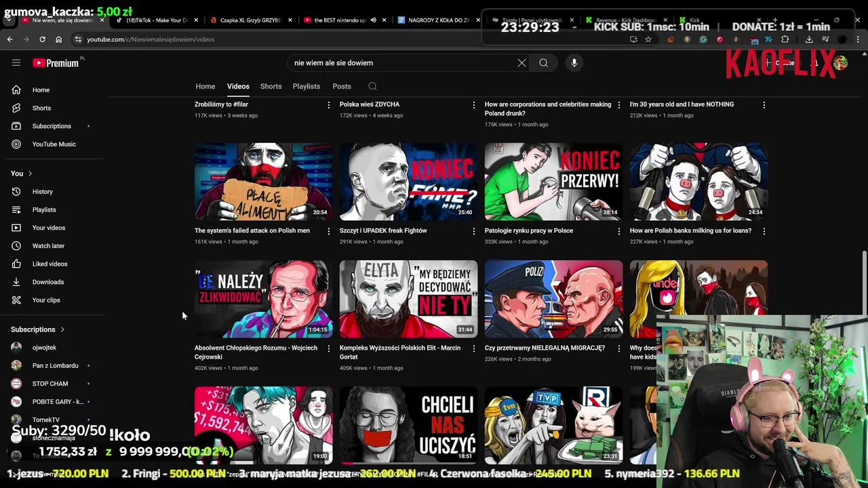Open 'MY BĘDZIEMY DECYDOWAĆ NIE TY' thumbnail
Viewport: 868px width, 488px height.
tap(408, 299)
